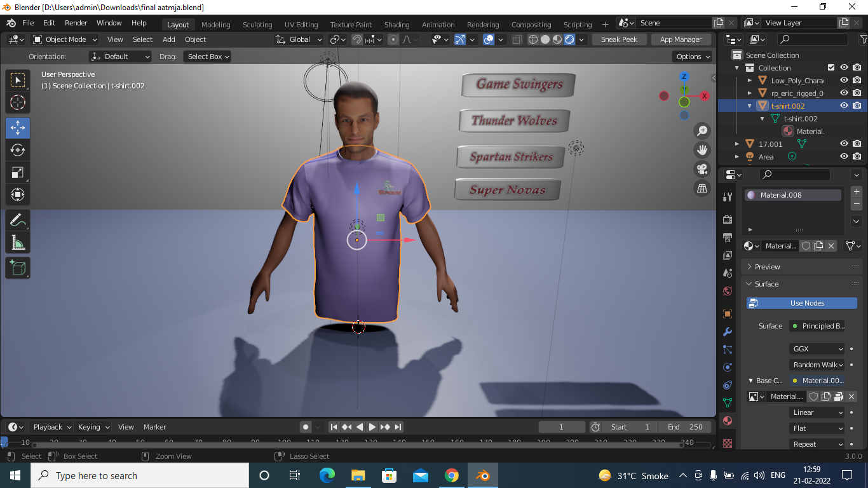Viewport: 868px width, 488px height.
Task: Disable 17.001 in renders via camera icon
Action: pyautogui.click(x=857, y=144)
